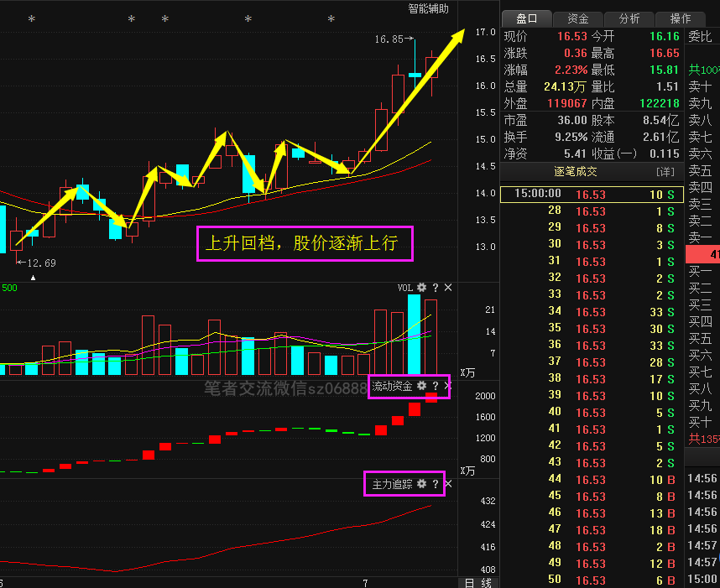
Task: Switch to the 盘口 tab
Action: (x=527, y=18)
